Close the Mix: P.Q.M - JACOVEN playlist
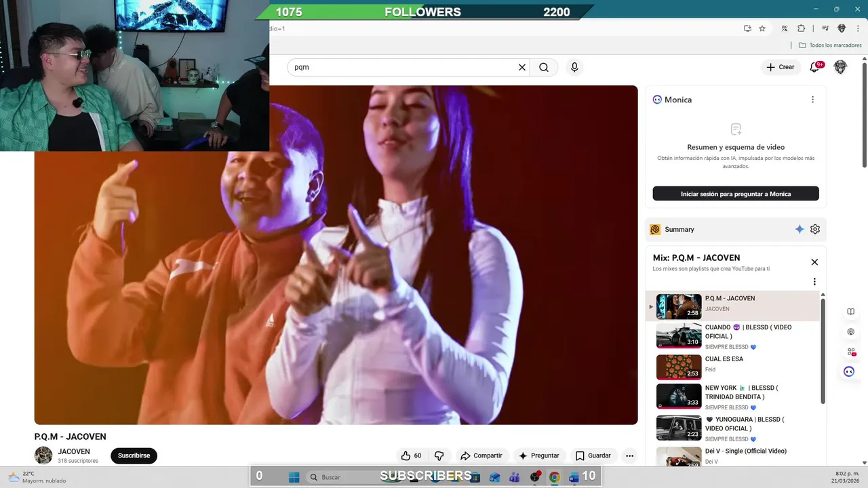 814,262
